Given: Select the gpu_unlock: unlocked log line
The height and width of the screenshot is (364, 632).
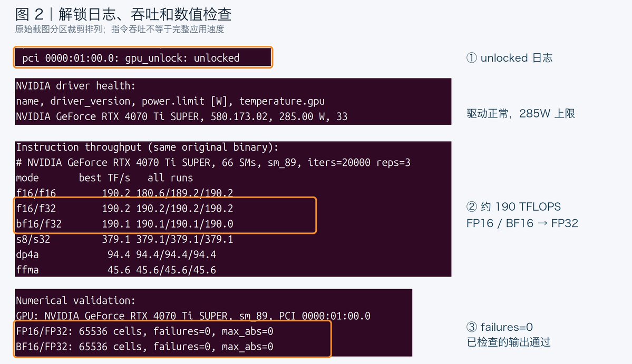Looking at the screenshot, I should pyautogui.click(x=131, y=58).
